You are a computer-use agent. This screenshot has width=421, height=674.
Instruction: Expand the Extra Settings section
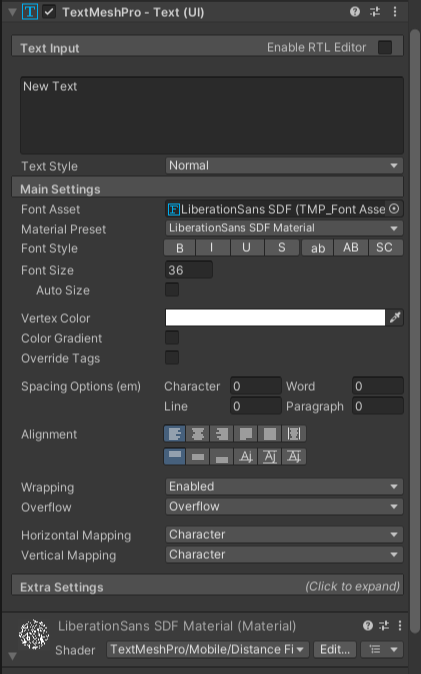click(x=207, y=586)
